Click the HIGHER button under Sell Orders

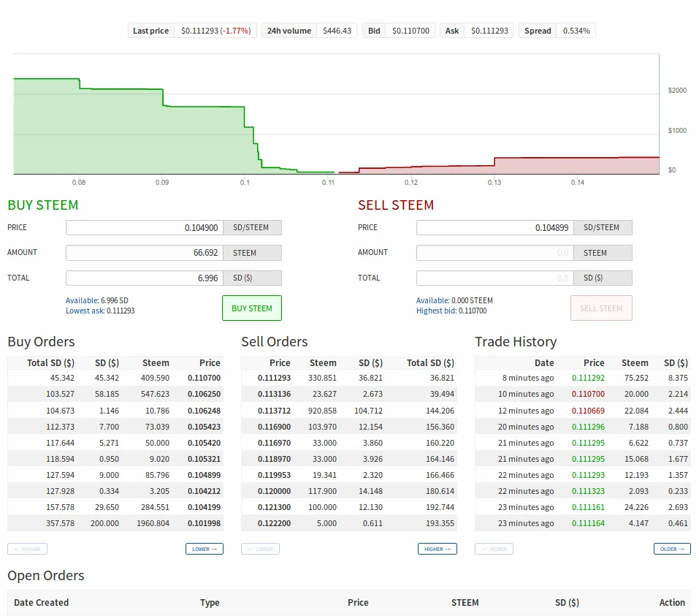(x=438, y=549)
